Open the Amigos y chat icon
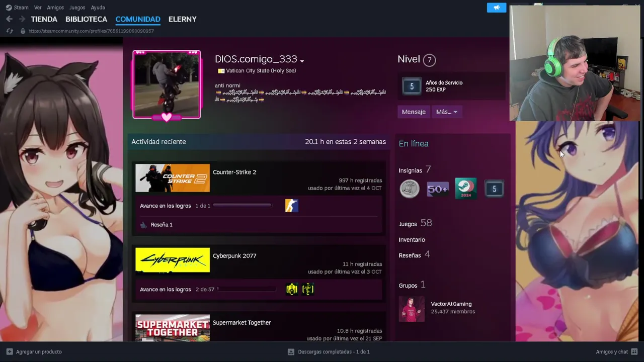Screen dimensions: 644x362 pos(635,352)
